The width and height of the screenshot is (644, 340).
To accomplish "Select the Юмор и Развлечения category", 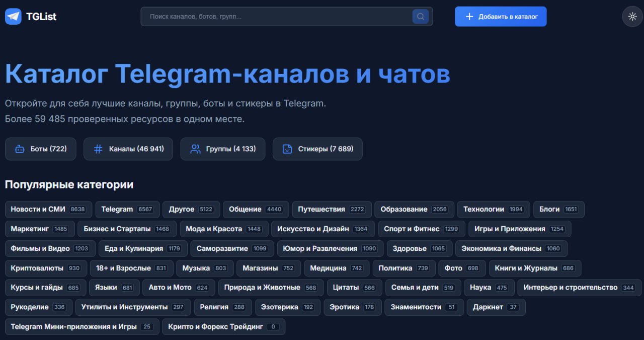I will point(330,249).
